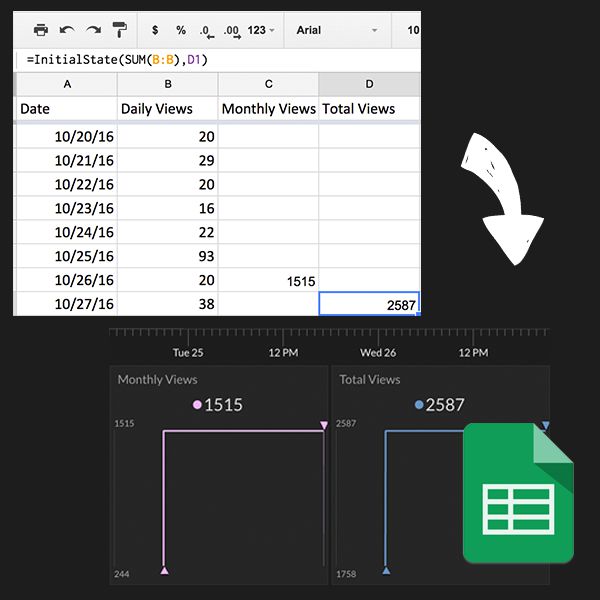
Task: Decrease decimal places icon
Action: point(207,31)
